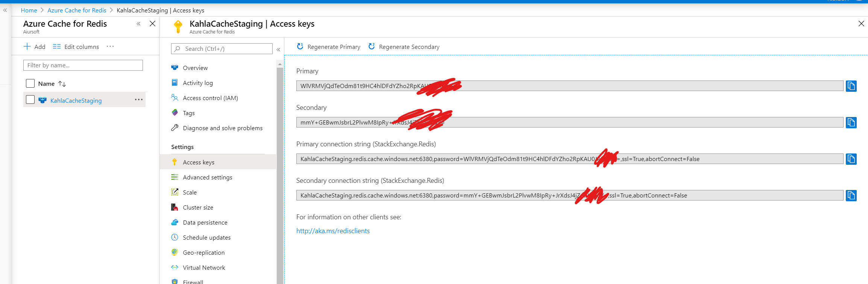Copy the Secondary key to clipboard
The width and height of the screenshot is (868, 284).
(x=851, y=123)
